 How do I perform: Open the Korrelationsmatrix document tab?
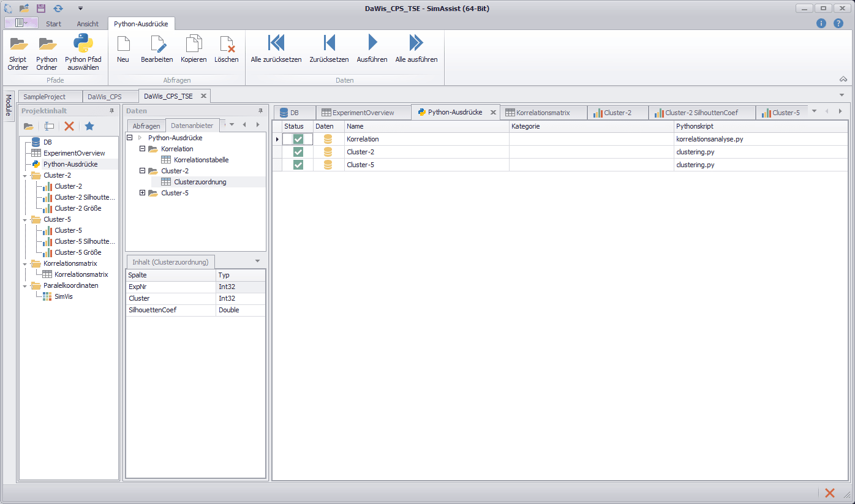click(x=543, y=113)
